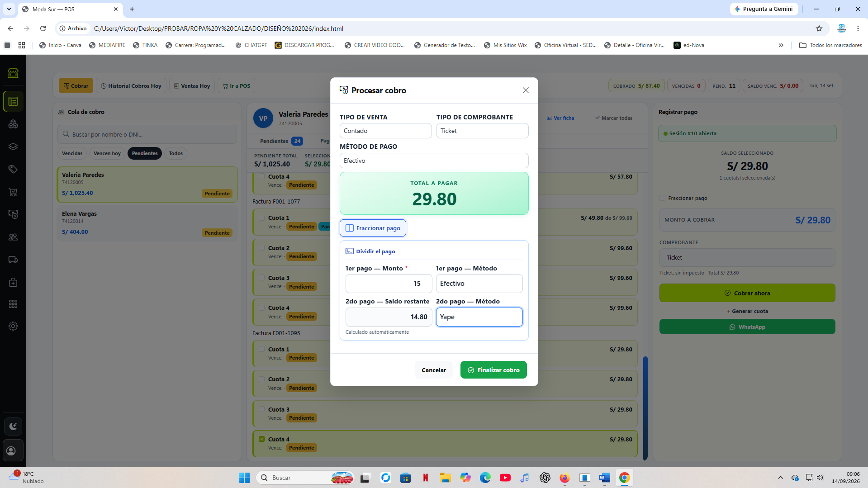Toggle dark mode moon icon

(x=13, y=426)
